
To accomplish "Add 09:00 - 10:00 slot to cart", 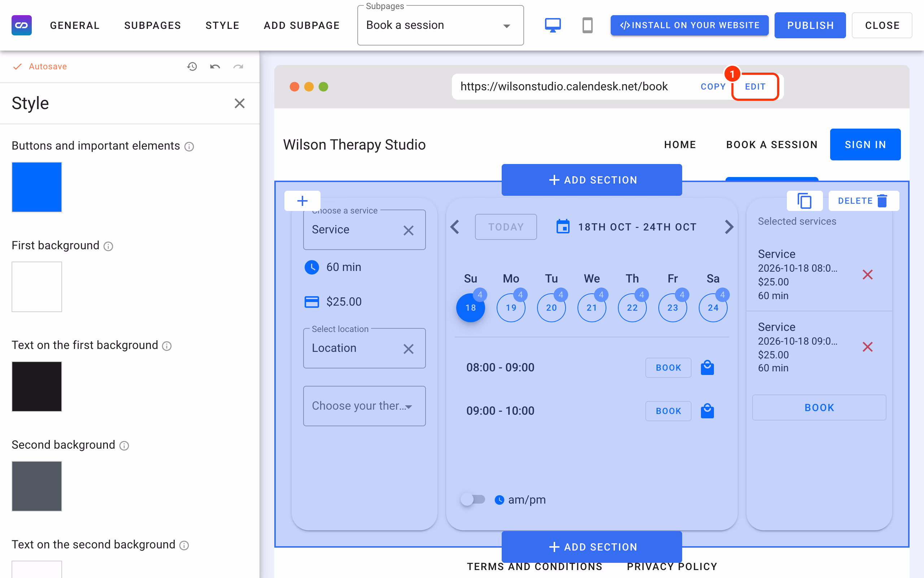I will 707,411.
